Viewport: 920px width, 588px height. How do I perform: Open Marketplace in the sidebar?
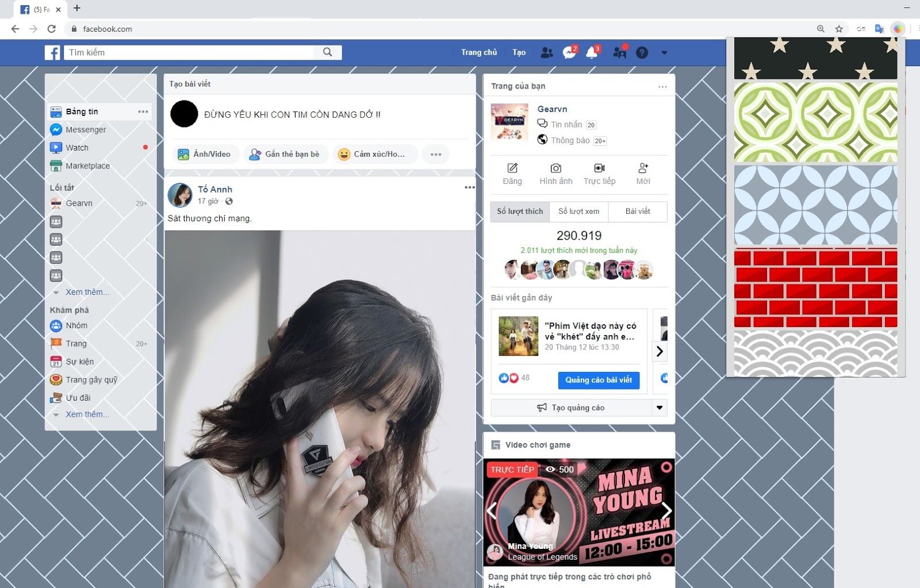click(88, 166)
